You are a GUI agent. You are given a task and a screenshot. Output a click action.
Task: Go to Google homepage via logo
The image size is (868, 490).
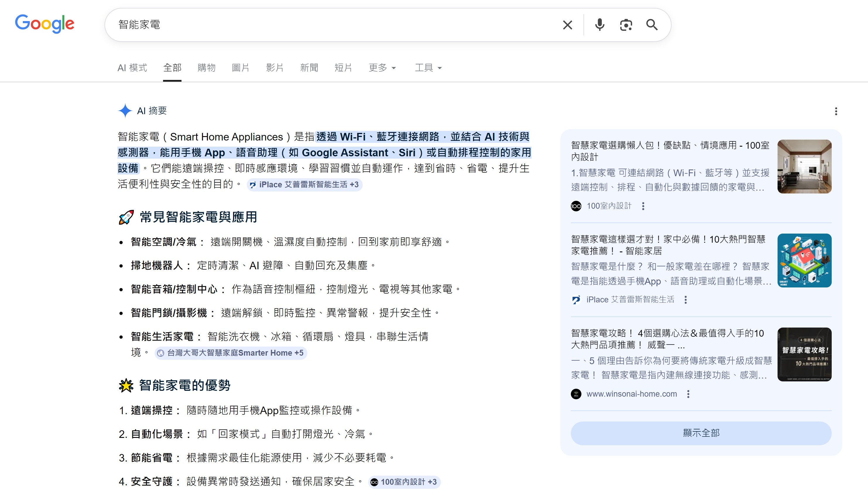(44, 24)
